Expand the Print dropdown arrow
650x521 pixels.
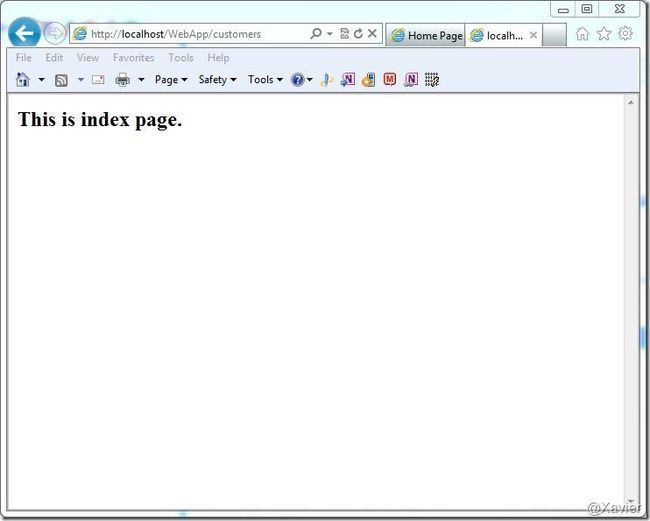pos(141,79)
